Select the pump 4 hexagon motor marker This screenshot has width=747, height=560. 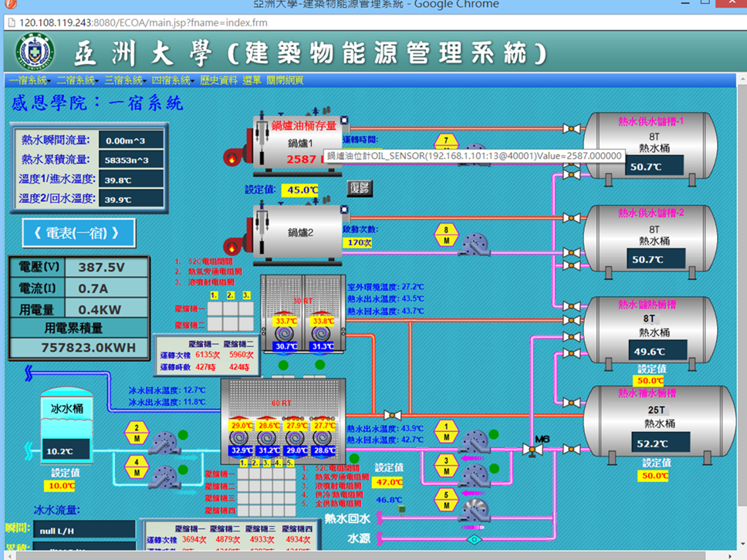pyautogui.click(x=137, y=467)
